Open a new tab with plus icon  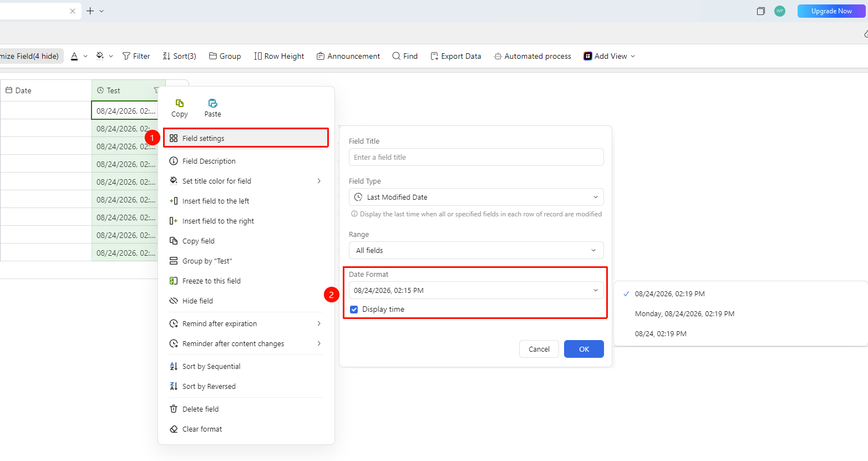90,11
